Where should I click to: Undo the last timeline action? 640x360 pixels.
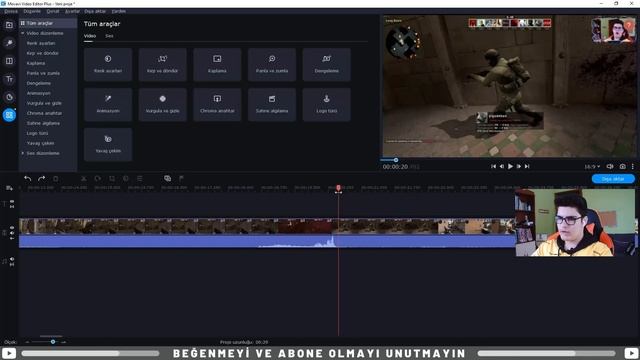pos(27,178)
